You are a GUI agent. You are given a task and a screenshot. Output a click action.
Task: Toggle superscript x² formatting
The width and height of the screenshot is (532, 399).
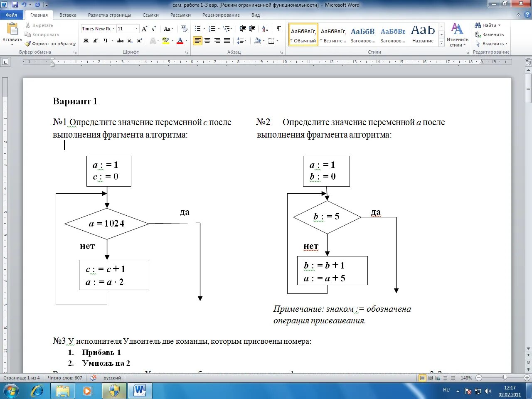[x=139, y=41]
